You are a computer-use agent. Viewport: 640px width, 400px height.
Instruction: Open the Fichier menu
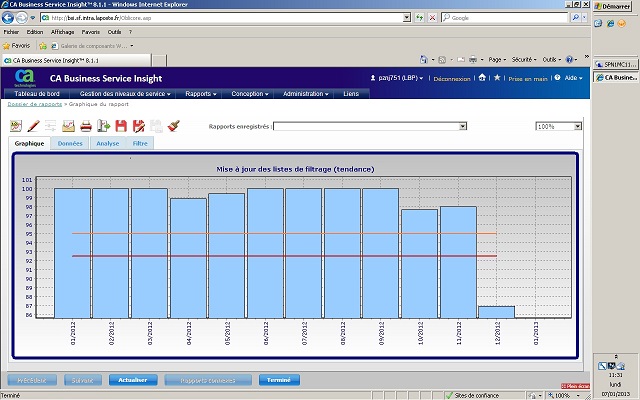(x=11, y=32)
